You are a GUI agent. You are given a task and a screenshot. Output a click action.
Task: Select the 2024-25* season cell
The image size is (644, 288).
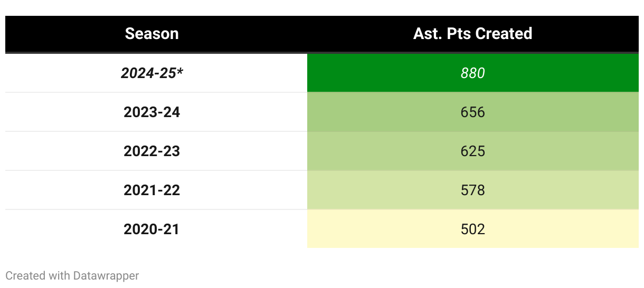pos(152,73)
